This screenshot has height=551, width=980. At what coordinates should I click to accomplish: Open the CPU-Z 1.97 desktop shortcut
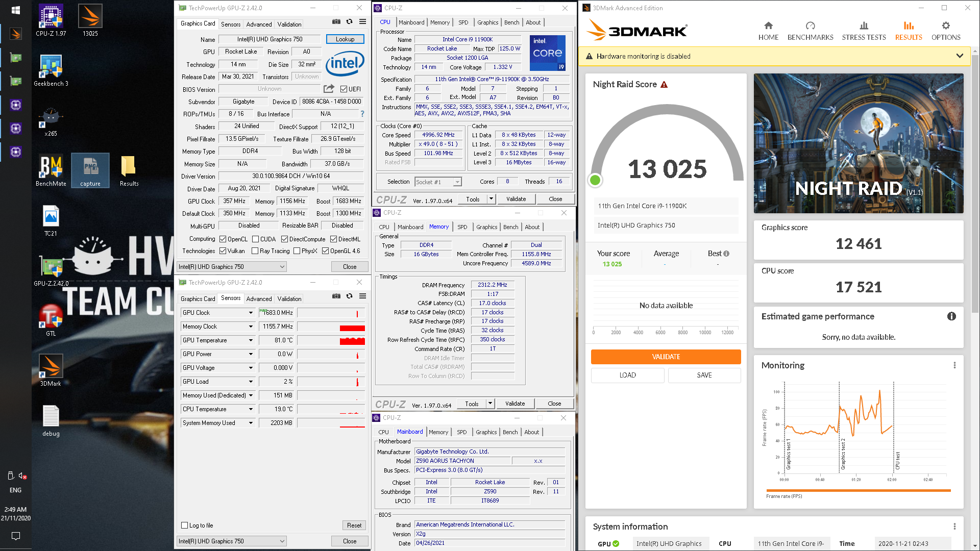(51, 20)
